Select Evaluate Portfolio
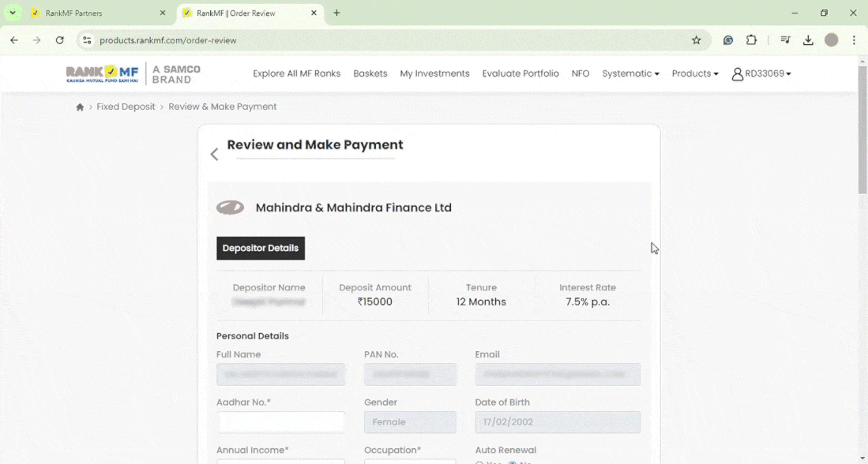 pyautogui.click(x=520, y=73)
